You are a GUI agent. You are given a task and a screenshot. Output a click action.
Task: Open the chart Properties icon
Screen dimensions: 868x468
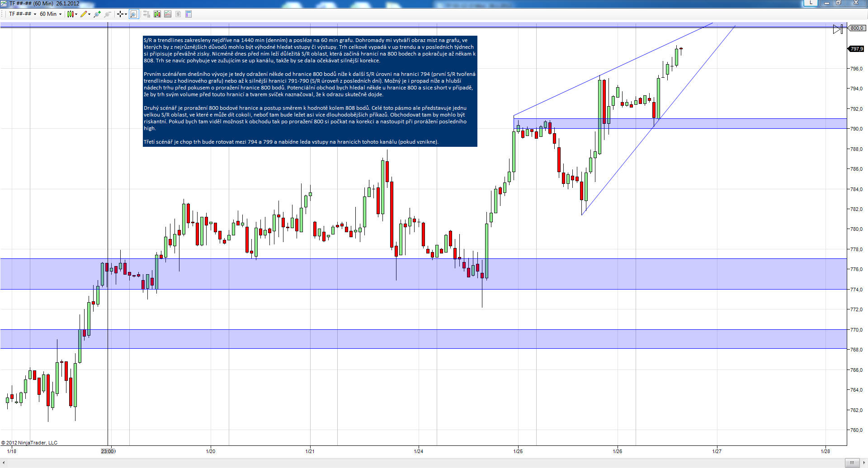tap(189, 14)
